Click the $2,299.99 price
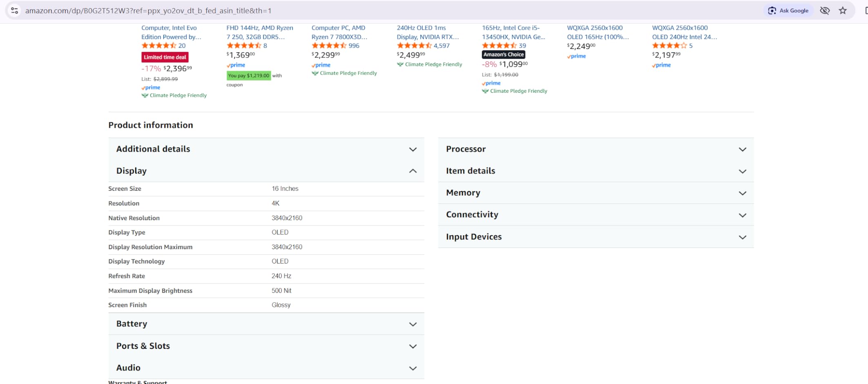Viewport: 868px width, 384px height. 326,55
